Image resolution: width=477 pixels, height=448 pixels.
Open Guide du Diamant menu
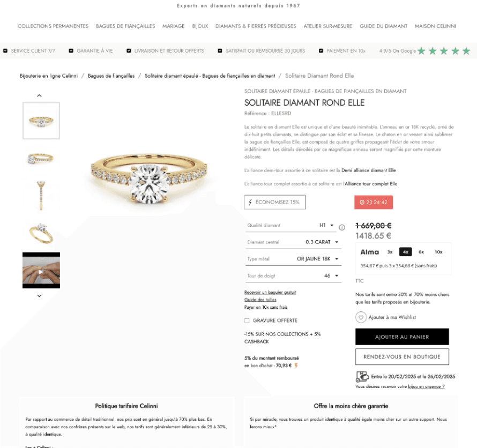click(383, 26)
